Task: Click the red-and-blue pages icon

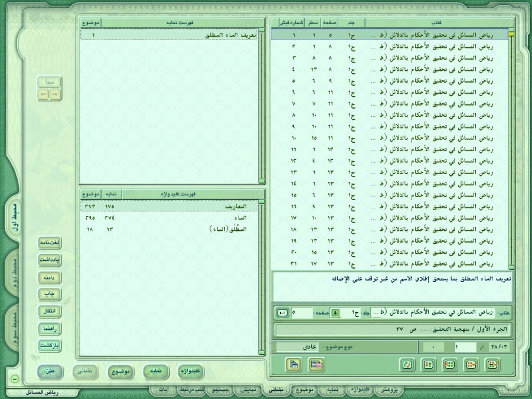Action: [316, 364]
